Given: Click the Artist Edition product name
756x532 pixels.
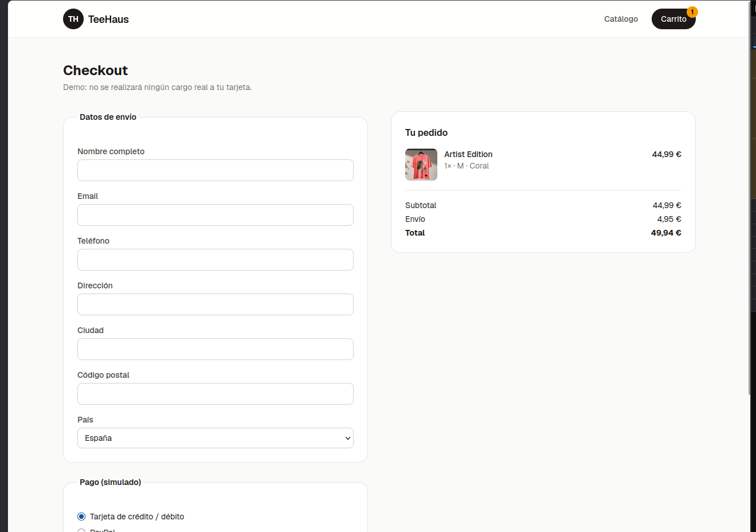Looking at the screenshot, I should (x=468, y=154).
